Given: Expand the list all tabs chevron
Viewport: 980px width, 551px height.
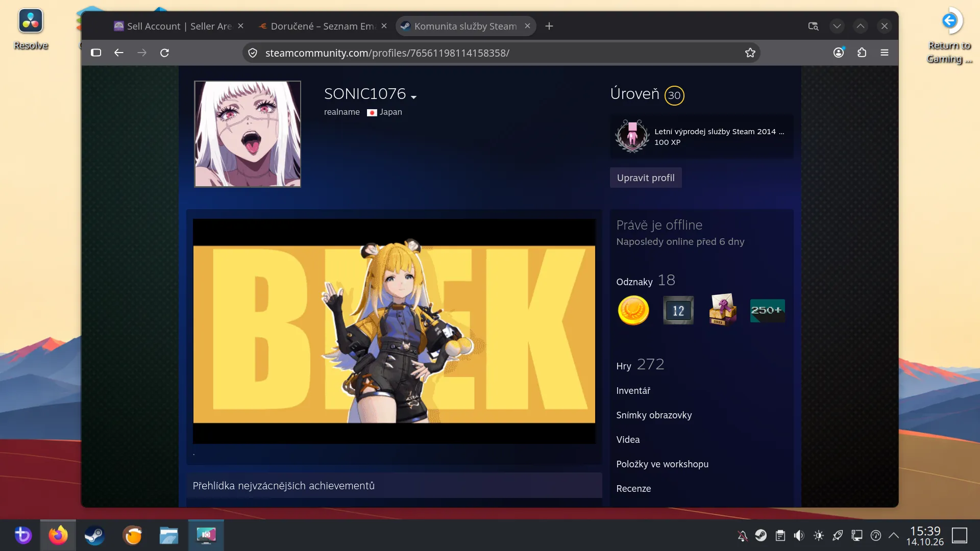Looking at the screenshot, I should tap(837, 26).
